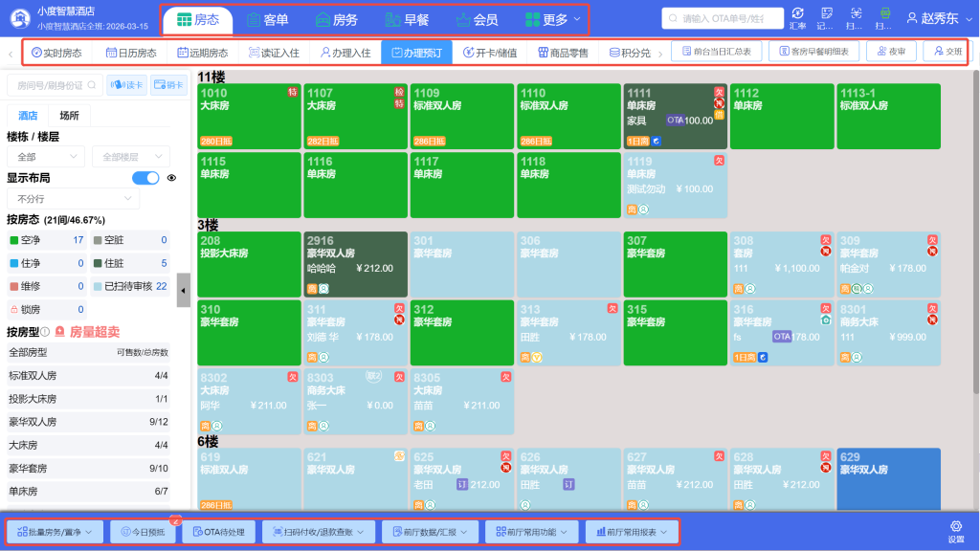Open the 汇率 exchange rate tool
Viewport: 980px width, 551px height.
(800, 16)
